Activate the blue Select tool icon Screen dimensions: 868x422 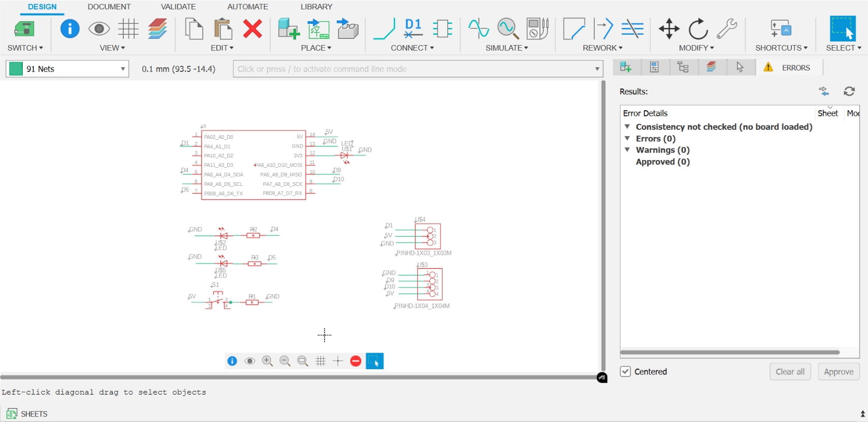pyautogui.click(x=843, y=28)
